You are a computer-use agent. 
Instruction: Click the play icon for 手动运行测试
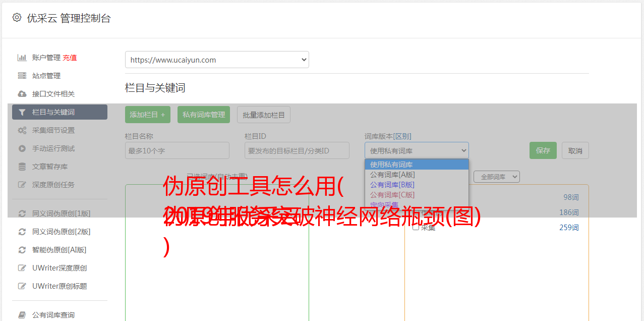click(22, 148)
